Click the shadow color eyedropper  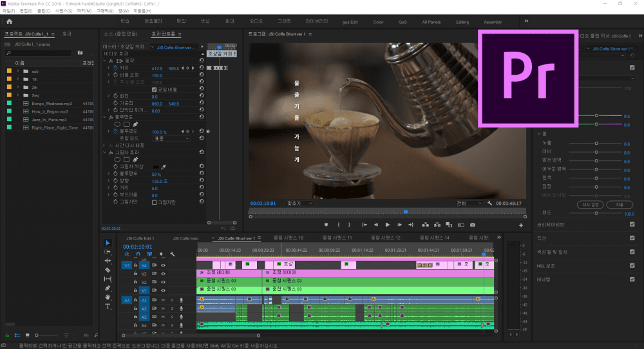[x=164, y=167]
